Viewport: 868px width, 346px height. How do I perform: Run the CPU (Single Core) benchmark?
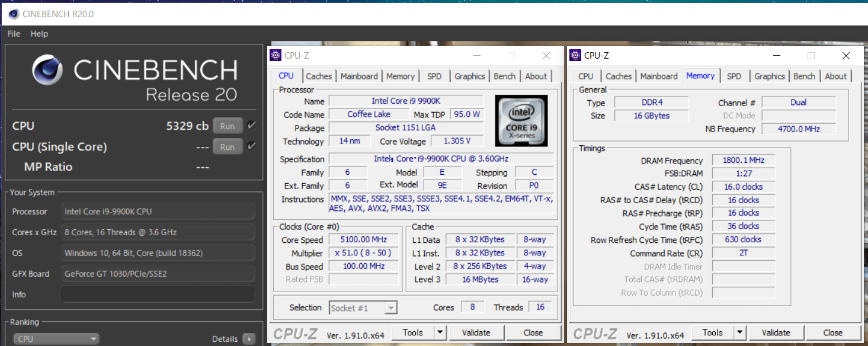228,147
